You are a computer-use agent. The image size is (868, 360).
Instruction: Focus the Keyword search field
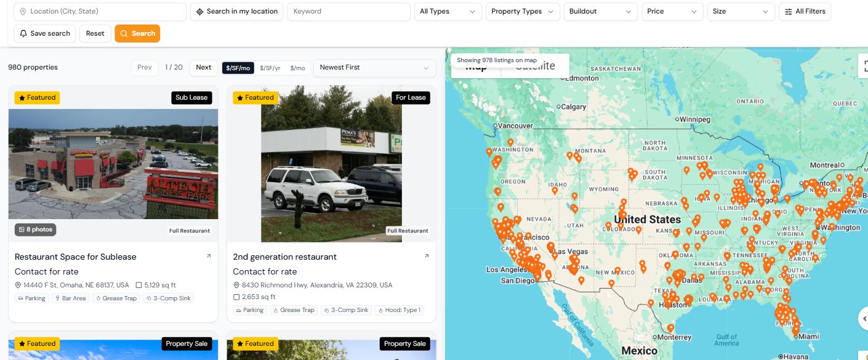[348, 12]
